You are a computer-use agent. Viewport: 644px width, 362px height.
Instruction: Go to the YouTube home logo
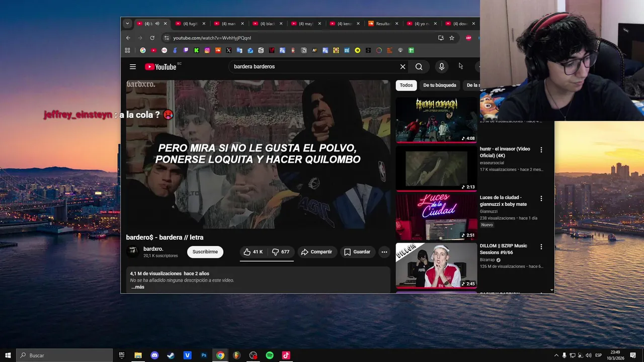pos(160,67)
